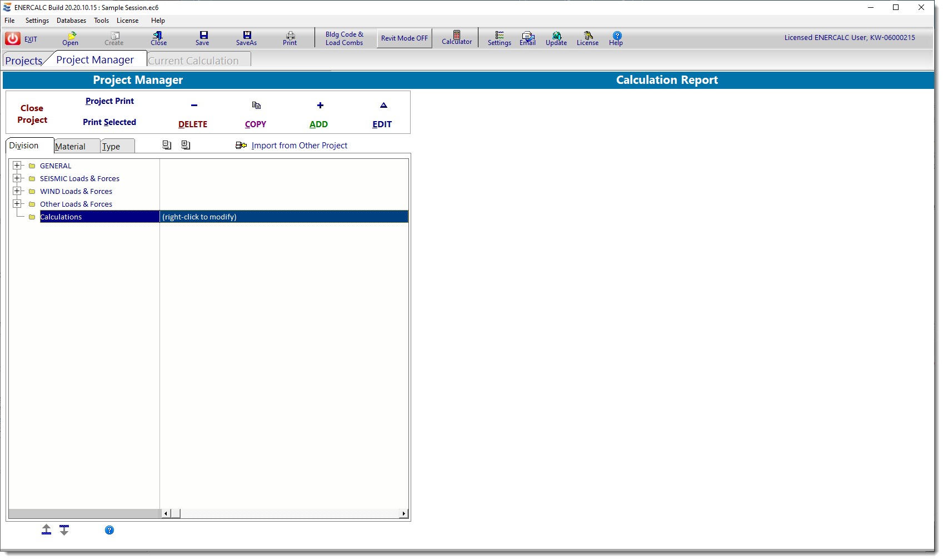943x560 pixels.
Task: Open a project with the Open folder icon
Action: coord(70,38)
